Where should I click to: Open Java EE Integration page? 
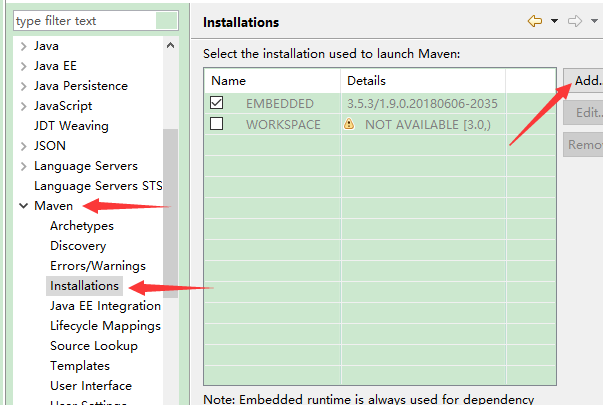105,306
